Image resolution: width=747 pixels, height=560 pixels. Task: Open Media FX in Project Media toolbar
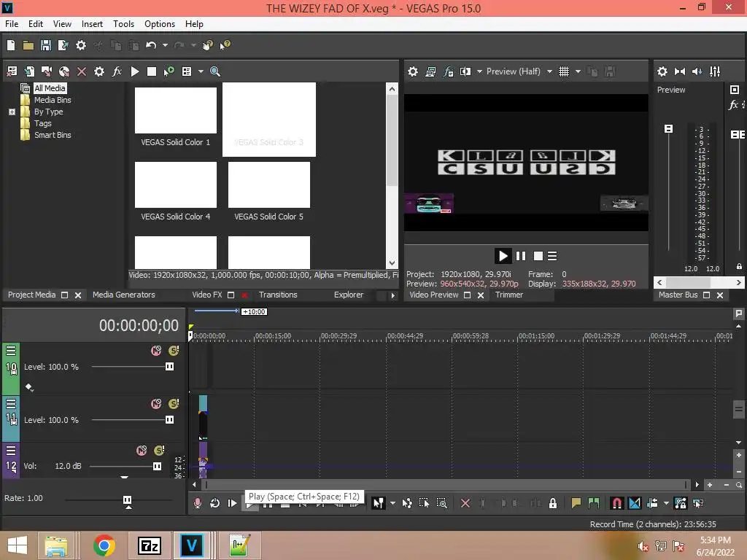click(x=117, y=71)
